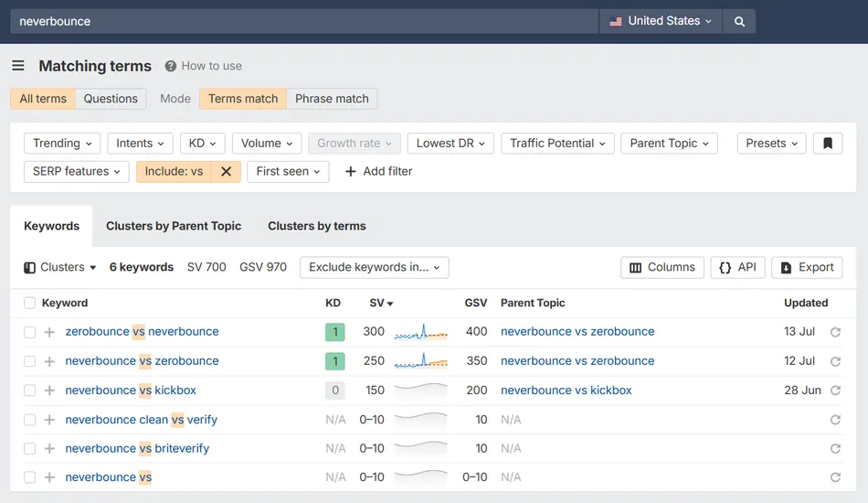868x503 pixels.
Task: Click plus icon for last neverbounce vs row
Action: pos(49,477)
